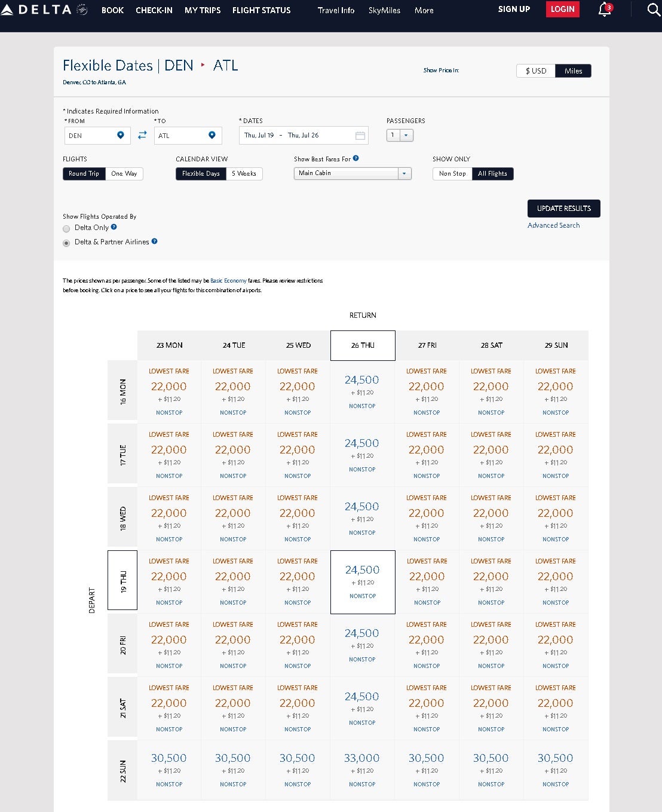Open the notifications bell
Image resolution: width=662 pixels, height=812 pixels.
605,10
